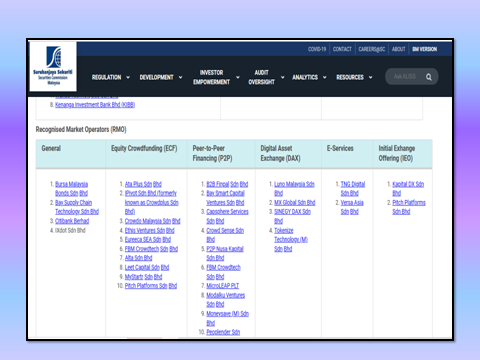Screen dimensions: 480x360
Task: Open FBM Crowdtech link under ECF
Action: 151,249
